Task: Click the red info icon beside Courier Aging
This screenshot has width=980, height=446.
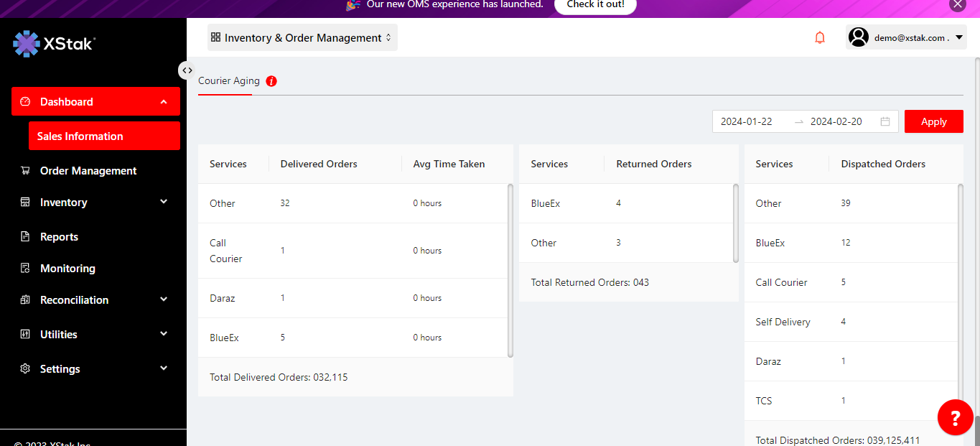Action: pos(271,81)
